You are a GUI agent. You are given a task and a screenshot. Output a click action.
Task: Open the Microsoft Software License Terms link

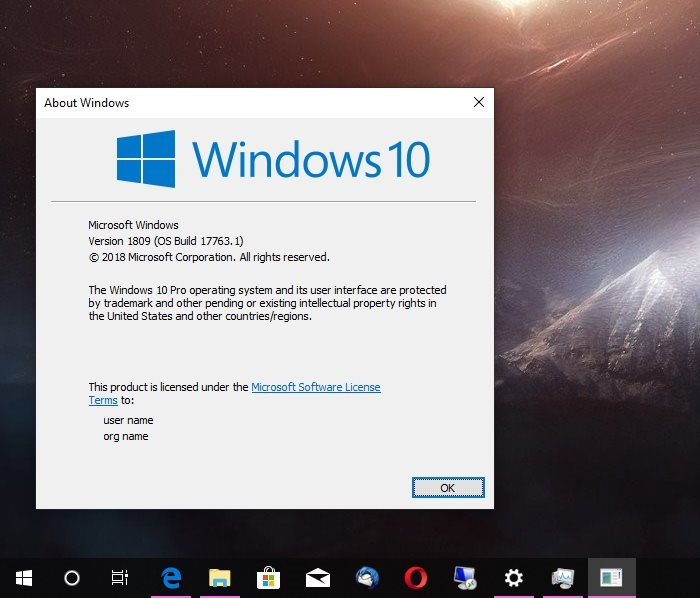pos(316,387)
